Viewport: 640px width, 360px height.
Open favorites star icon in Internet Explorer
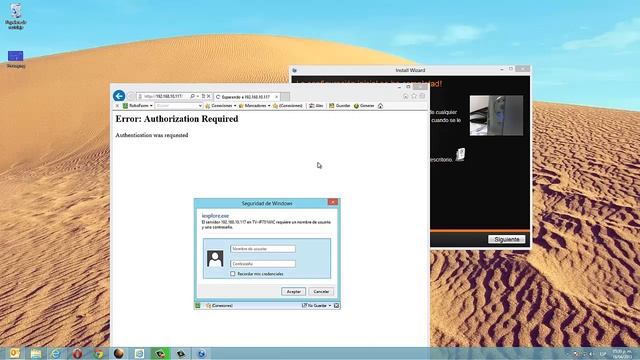(x=414, y=96)
